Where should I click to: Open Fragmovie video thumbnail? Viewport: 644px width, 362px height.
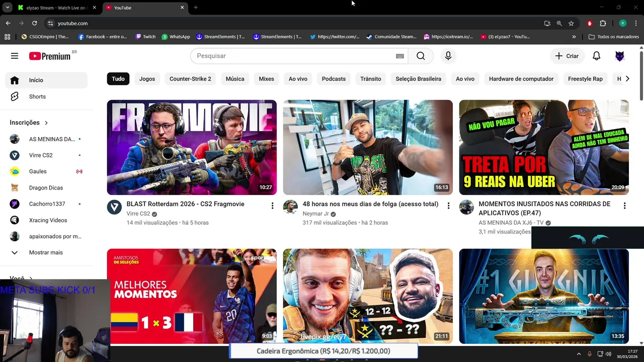coord(192,147)
